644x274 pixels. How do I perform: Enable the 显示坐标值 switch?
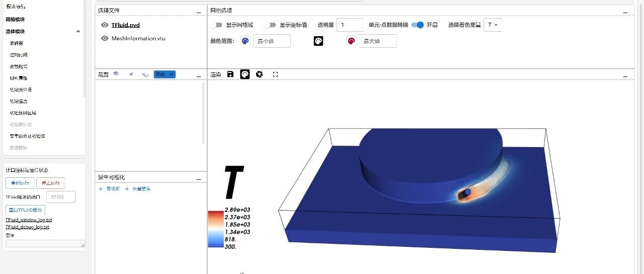point(270,25)
